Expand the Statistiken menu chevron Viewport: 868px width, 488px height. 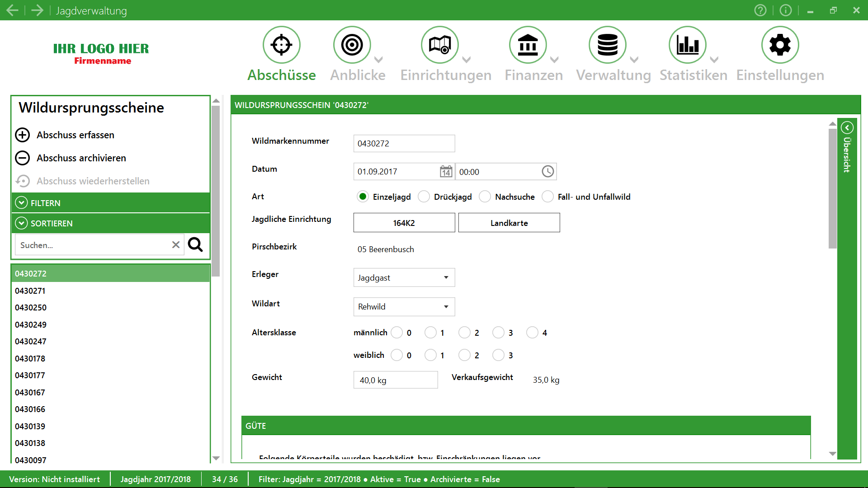(x=714, y=59)
